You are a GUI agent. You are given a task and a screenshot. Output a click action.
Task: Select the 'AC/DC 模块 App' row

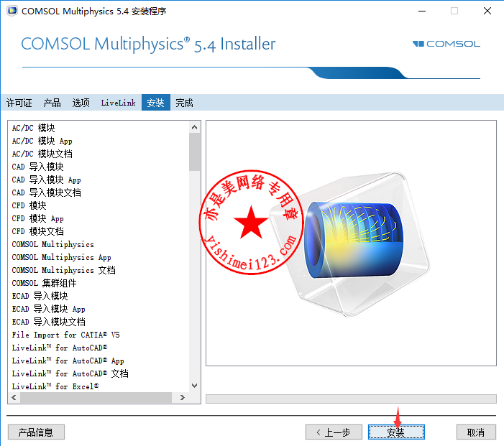(100, 141)
